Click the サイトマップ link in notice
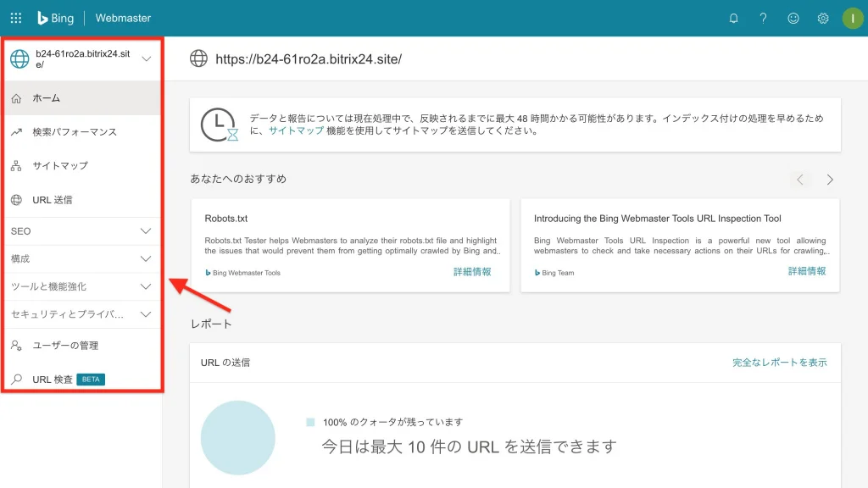The height and width of the screenshot is (488, 868). (x=296, y=130)
